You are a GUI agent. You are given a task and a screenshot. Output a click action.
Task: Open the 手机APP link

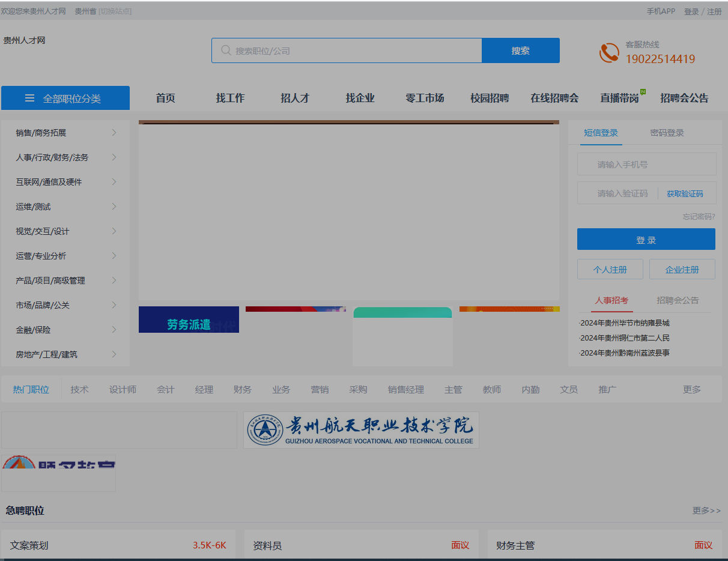click(x=661, y=11)
